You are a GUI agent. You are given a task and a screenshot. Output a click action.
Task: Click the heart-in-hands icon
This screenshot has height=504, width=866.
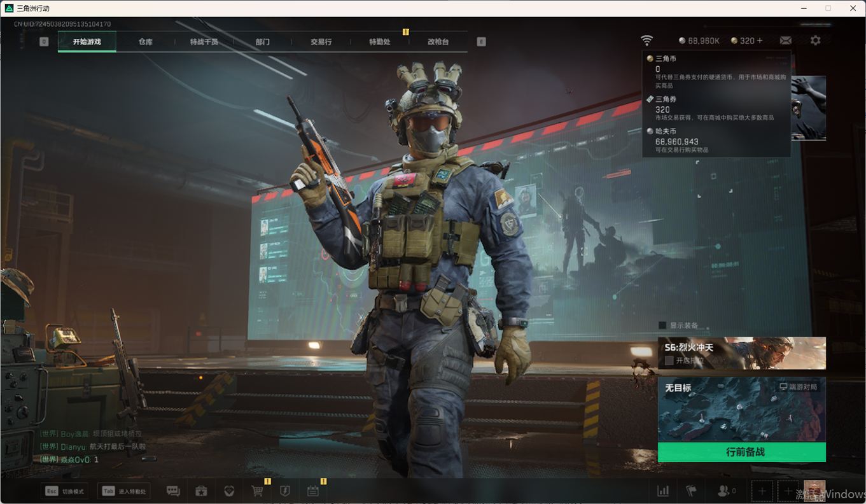coord(230,491)
